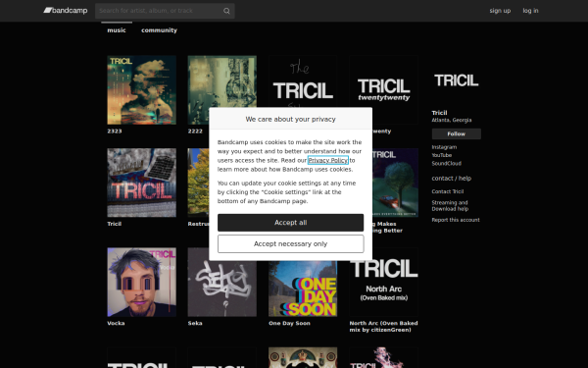Click the Bandcamp logo
This screenshot has width=588, height=368.
coord(66,11)
